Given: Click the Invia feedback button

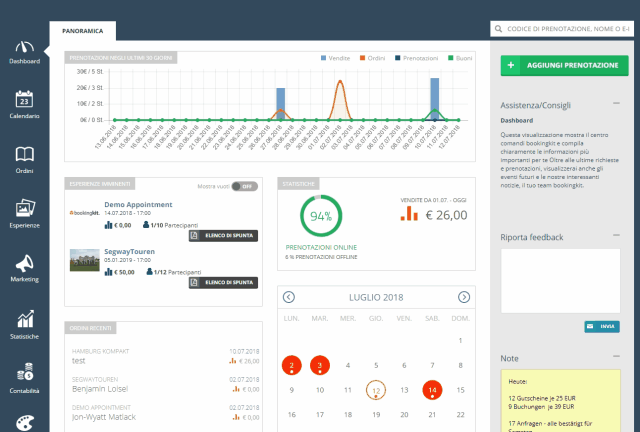Looking at the screenshot, I should coord(602,326).
